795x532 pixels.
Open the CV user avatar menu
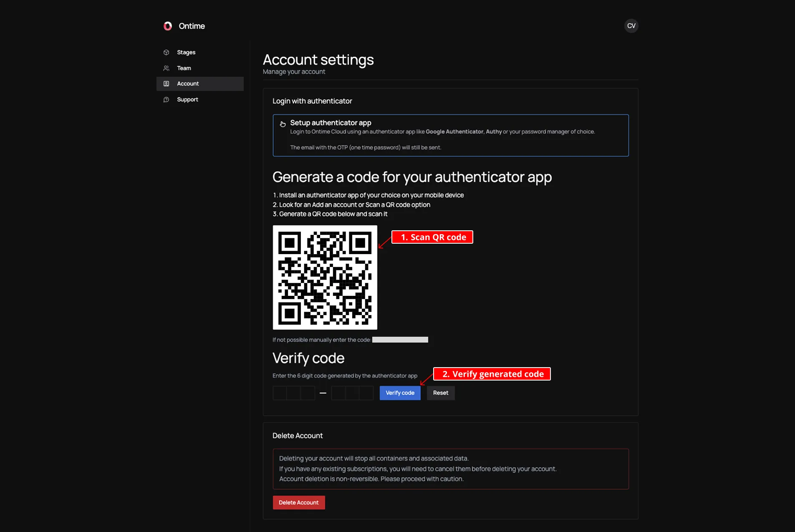(x=631, y=26)
